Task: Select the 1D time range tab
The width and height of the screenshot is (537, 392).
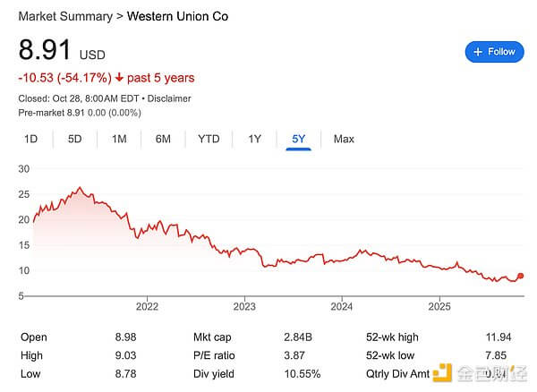Action: coord(30,139)
